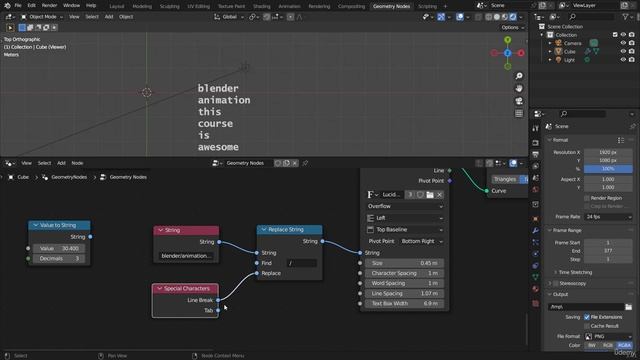
Task: Click the red X axis on the navigation gizmo
Action: (x=521, y=53)
